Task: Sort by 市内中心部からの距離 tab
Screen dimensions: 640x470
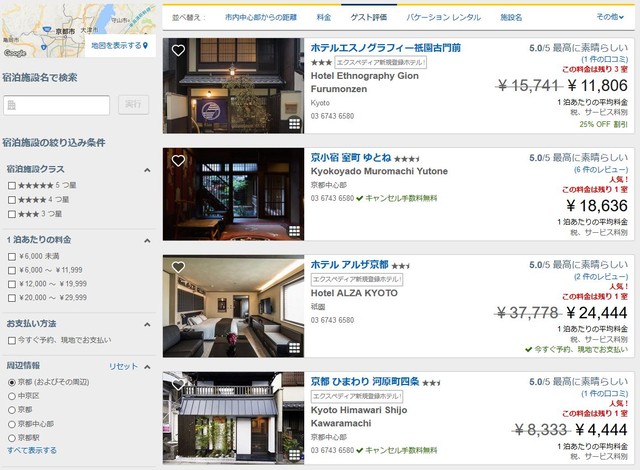Action: tap(261, 18)
